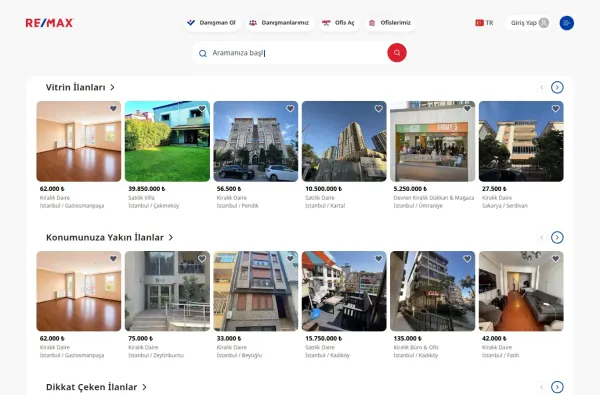Click 'İstanbul / Zeytinburnu' location text
The height and width of the screenshot is (395, 600).
pos(156,355)
